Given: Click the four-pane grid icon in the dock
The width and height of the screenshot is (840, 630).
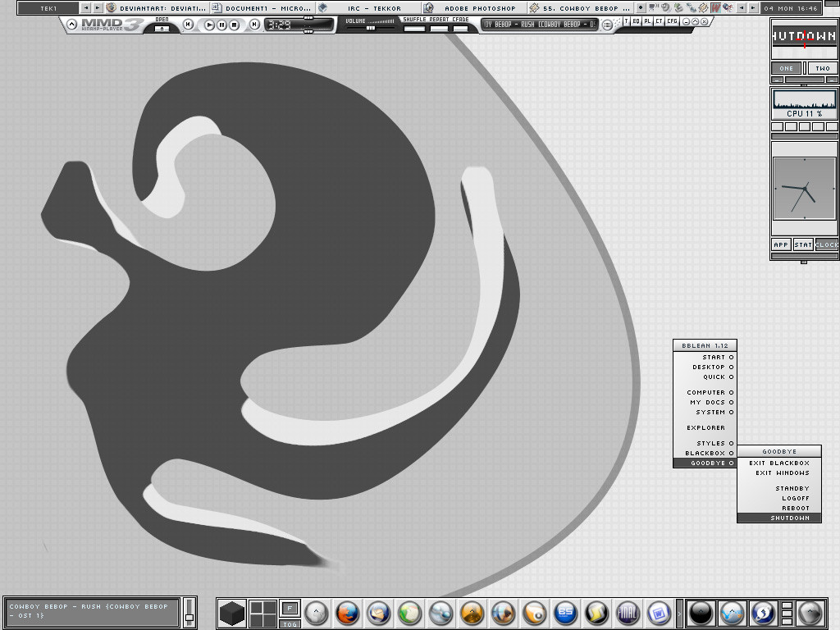Looking at the screenshot, I should (263, 613).
